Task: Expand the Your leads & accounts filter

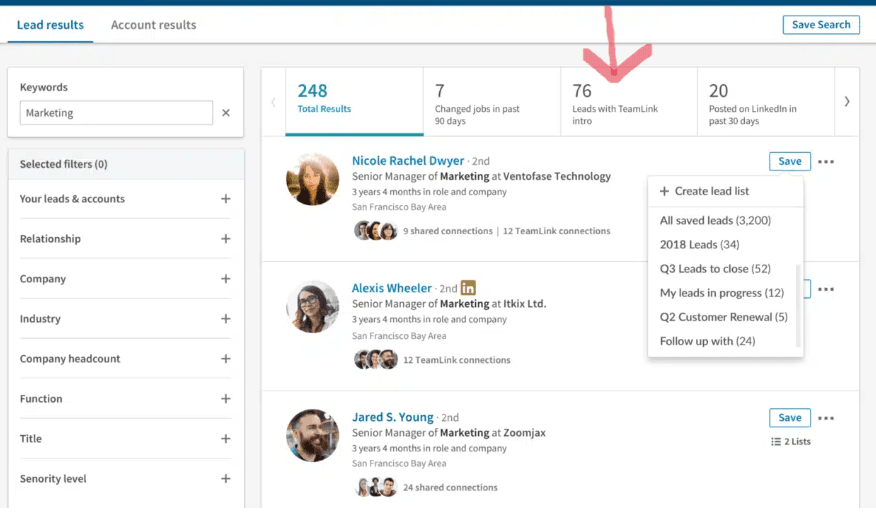Action: coord(226,199)
